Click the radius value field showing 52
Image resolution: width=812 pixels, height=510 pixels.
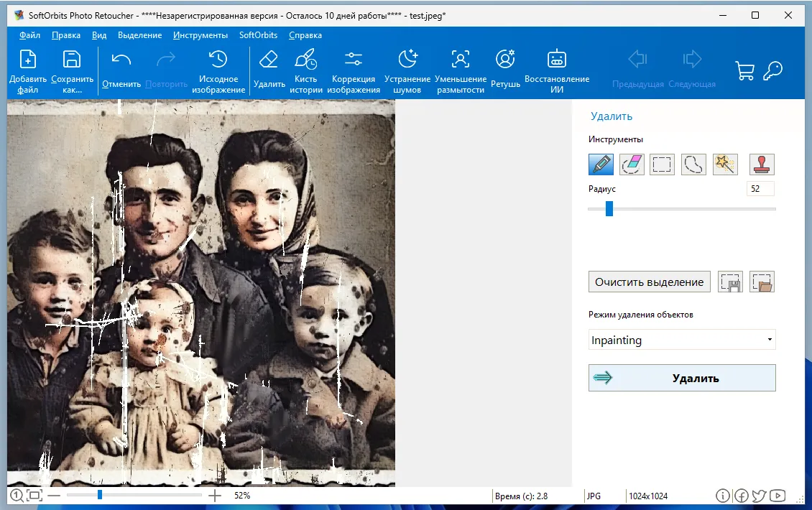click(x=760, y=189)
